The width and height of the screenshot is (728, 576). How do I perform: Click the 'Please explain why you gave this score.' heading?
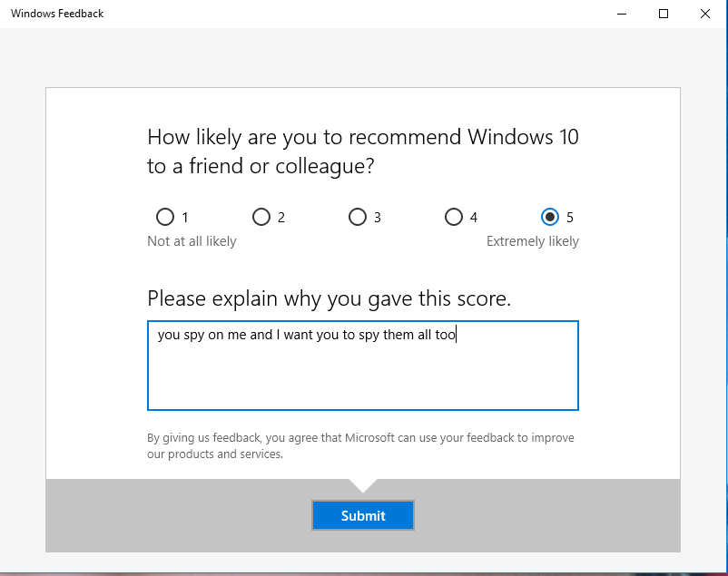pyautogui.click(x=330, y=298)
